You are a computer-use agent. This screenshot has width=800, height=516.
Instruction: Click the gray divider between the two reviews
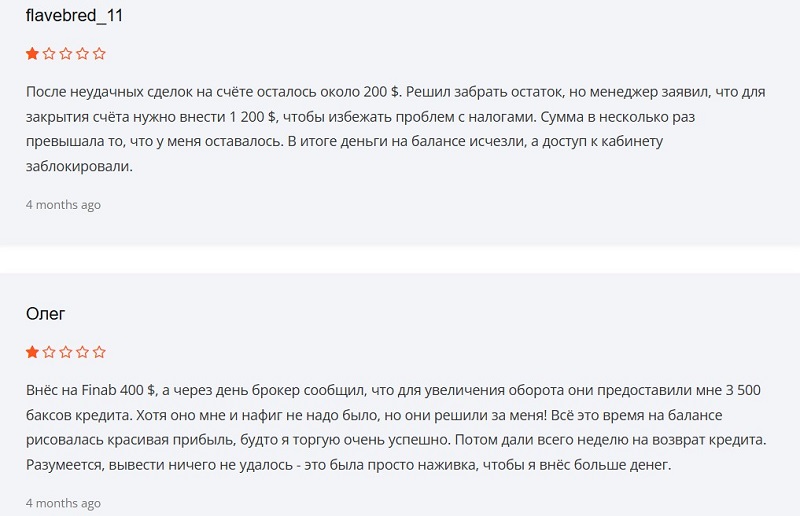(x=400, y=260)
